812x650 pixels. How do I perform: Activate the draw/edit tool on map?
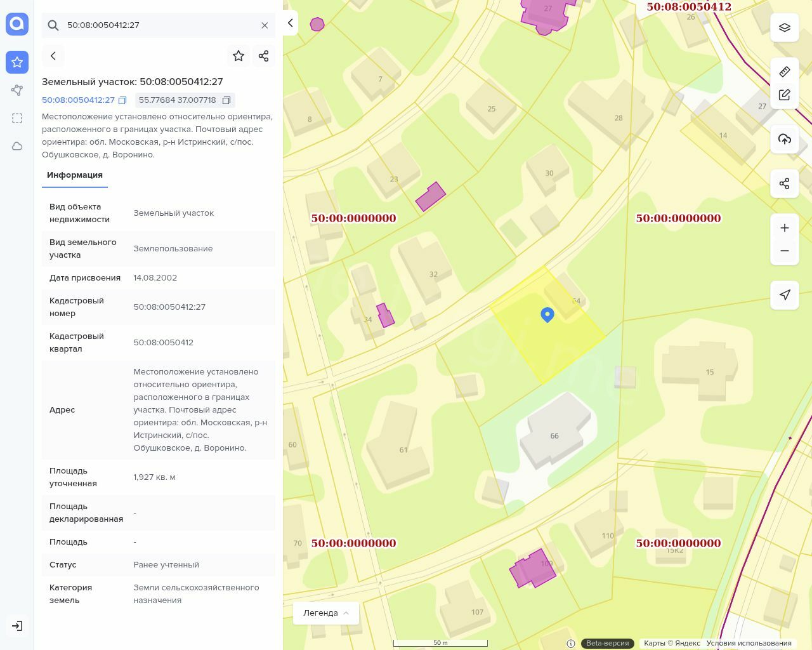coord(785,95)
